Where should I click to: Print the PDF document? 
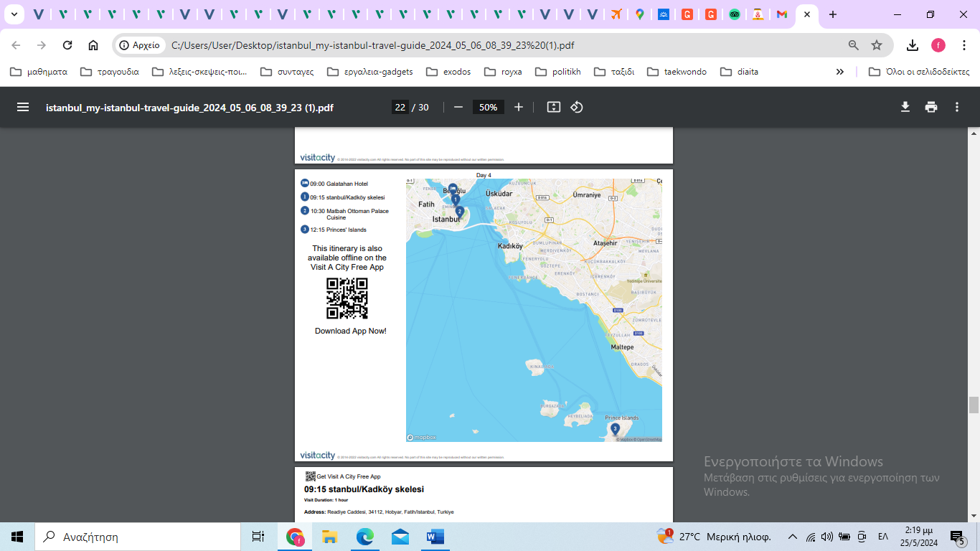click(931, 107)
